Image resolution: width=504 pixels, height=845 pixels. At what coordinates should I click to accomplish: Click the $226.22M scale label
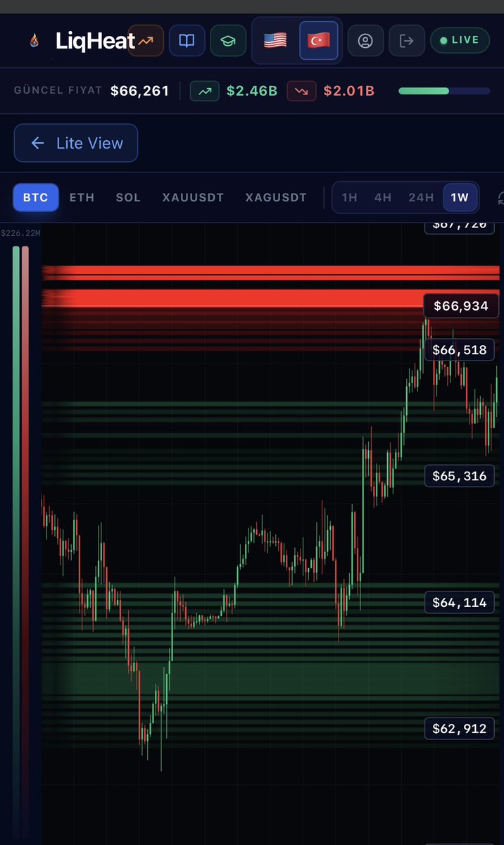20,233
